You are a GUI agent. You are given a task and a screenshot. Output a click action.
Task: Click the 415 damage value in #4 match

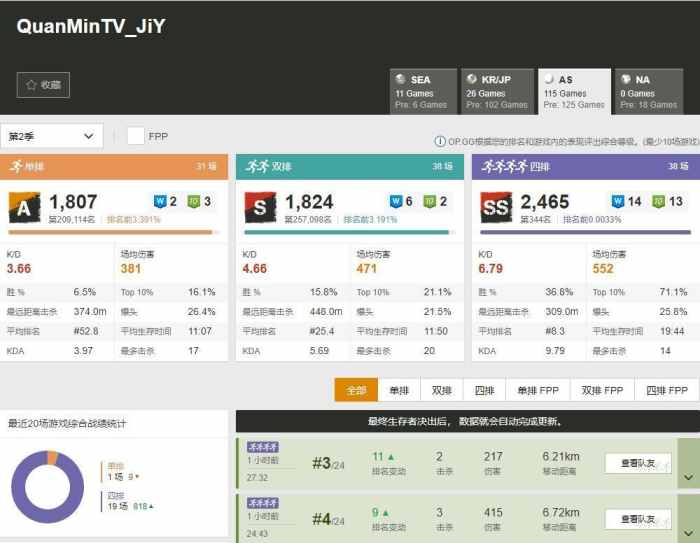493,513
